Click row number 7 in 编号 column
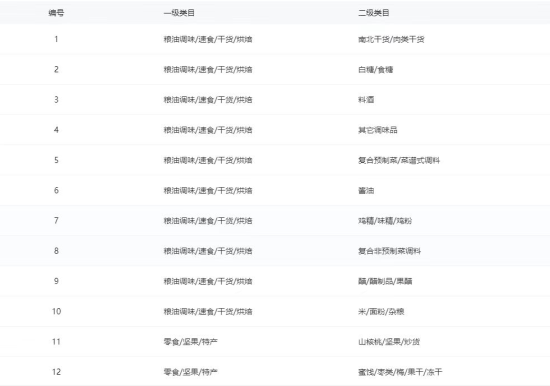The width and height of the screenshot is (550, 386). click(56, 220)
